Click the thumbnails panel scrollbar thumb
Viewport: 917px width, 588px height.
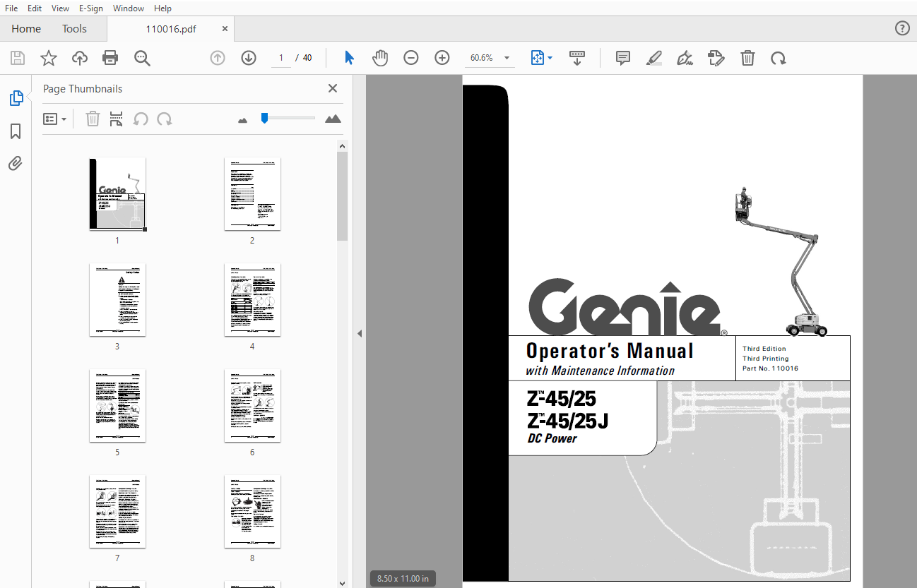(x=342, y=196)
